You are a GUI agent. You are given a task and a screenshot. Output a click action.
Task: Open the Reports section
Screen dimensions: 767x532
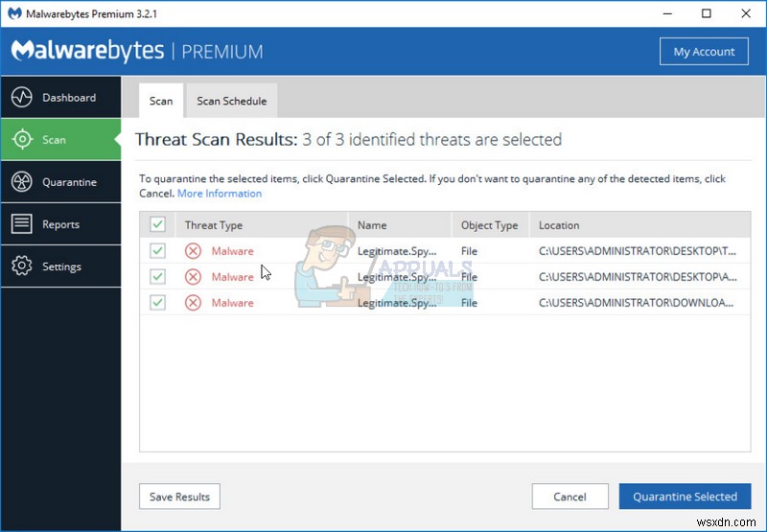(60, 224)
